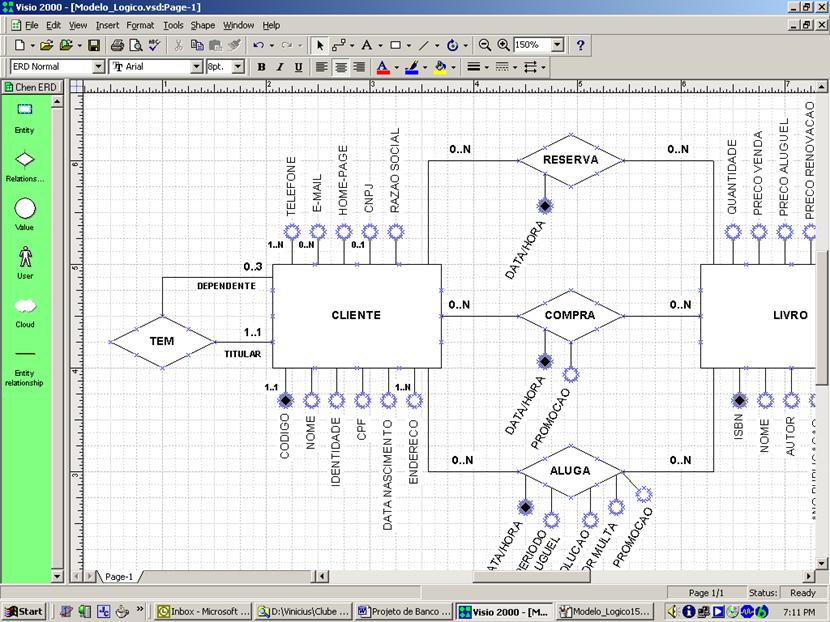This screenshot has width=830, height=622.
Task: Click the Print Preview icon
Action: 134,44
